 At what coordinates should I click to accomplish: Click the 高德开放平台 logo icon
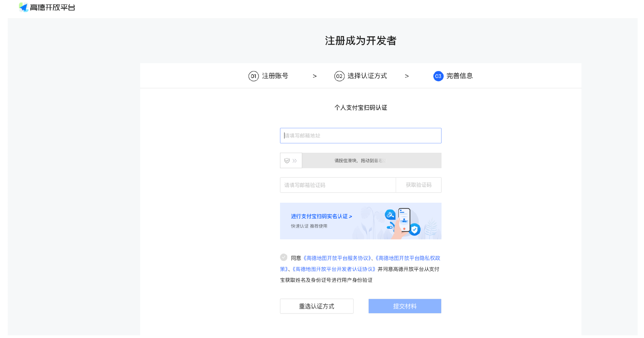(23, 7)
